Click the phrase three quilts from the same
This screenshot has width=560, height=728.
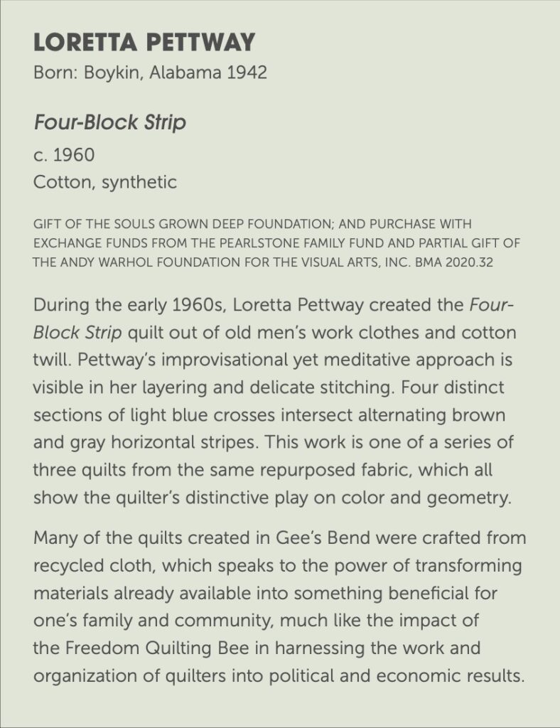pos(144,470)
